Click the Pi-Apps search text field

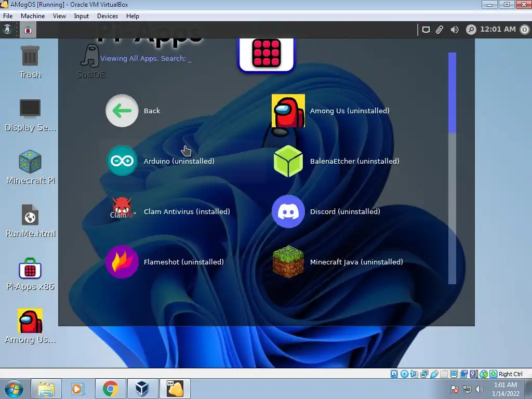coord(146,58)
